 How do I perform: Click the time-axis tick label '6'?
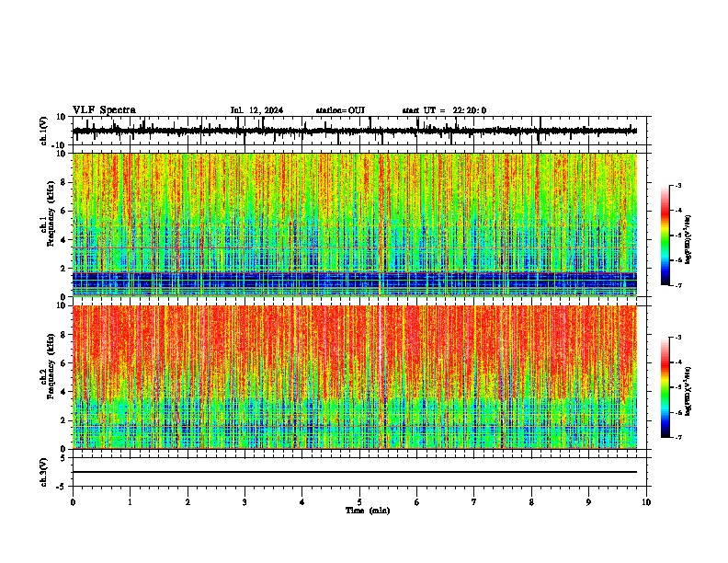(x=416, y=502)
